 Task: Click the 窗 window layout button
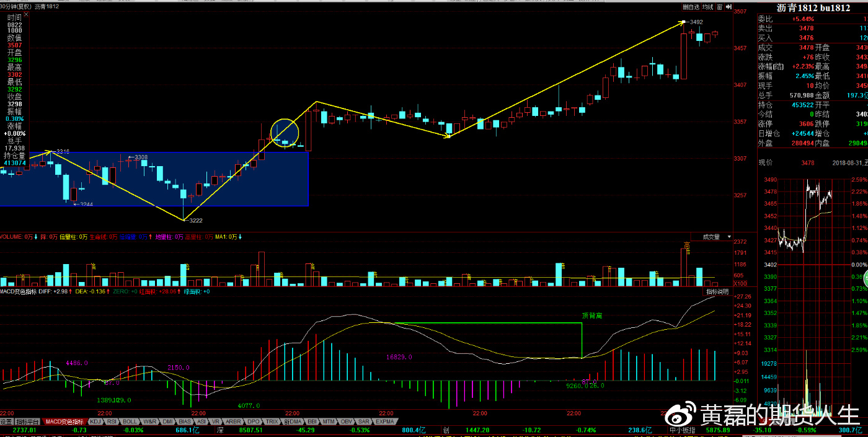(719, 7)
